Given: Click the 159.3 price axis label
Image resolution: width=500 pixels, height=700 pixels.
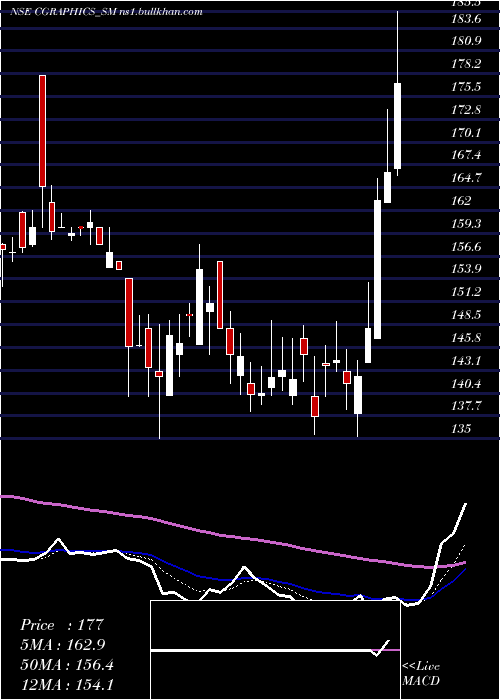Looking at the screenshot, I should pyautogui.click(x=466, y=224).
